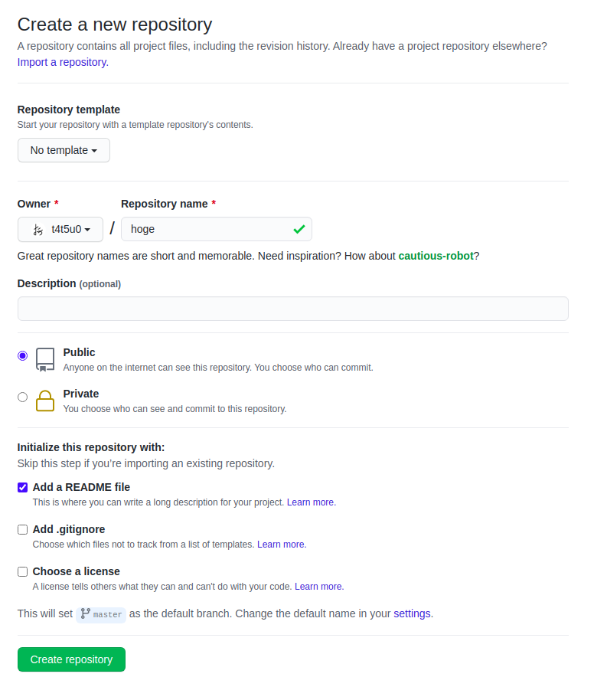
Task: Click the branch icon beside master
Action: 85,614
